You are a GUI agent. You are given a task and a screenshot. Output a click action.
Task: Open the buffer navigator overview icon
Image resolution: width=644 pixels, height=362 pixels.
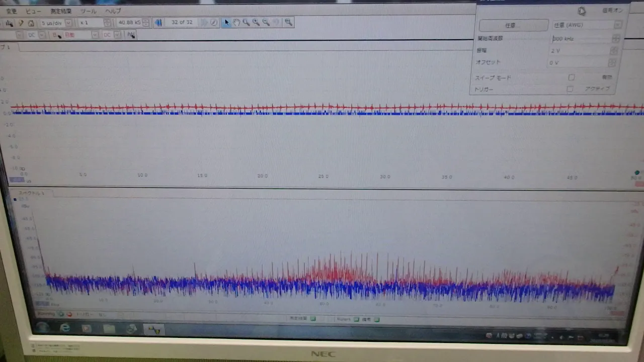214,23
